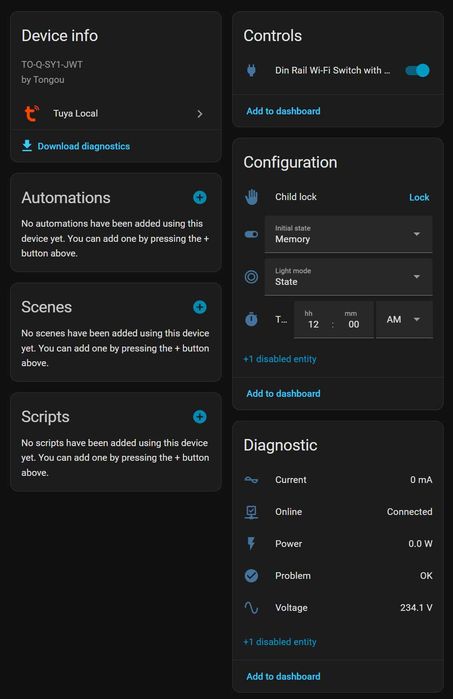Click the Power lightning bolt icon
The width and height of the screenshot is (453, 699).
coord(251,543)
